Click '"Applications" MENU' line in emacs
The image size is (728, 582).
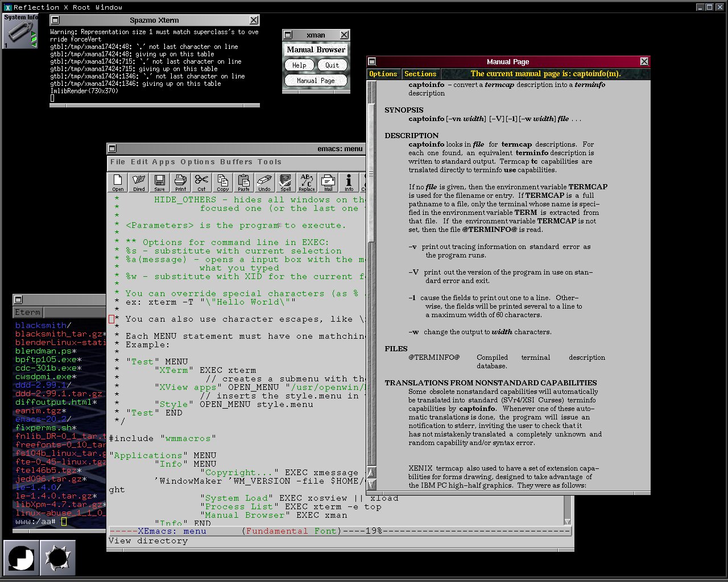tap(163, 455)
